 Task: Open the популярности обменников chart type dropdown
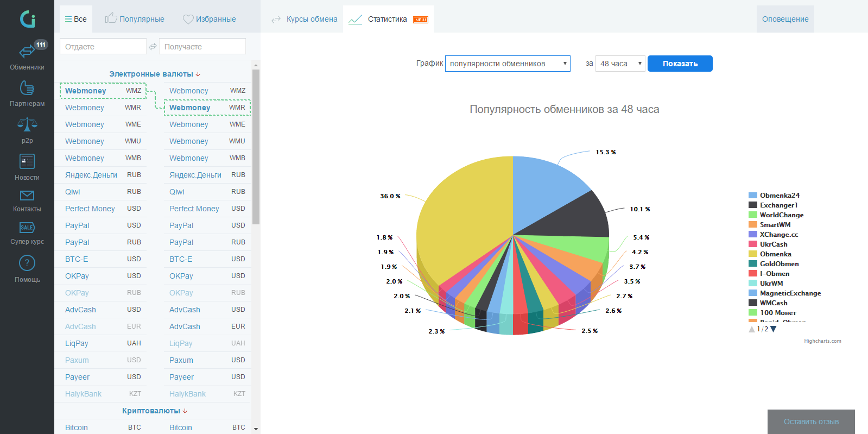(x=508, y=64)
